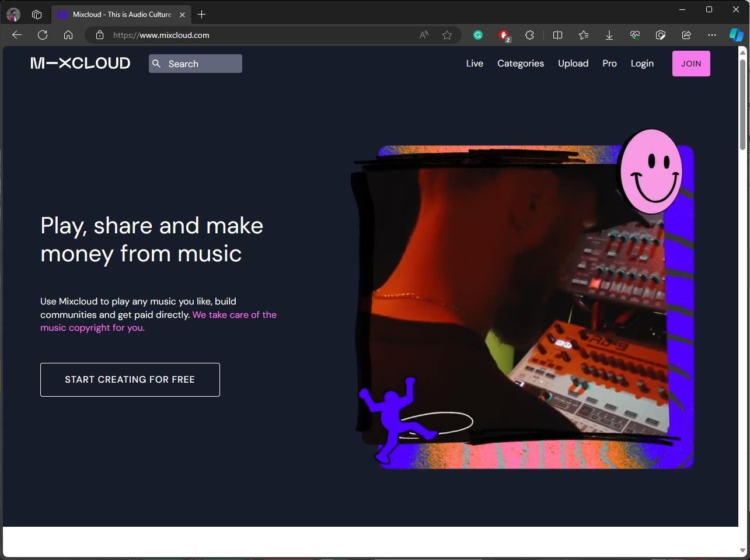
Task: Open browser Settings and more menu
Action: click(711, 35)
